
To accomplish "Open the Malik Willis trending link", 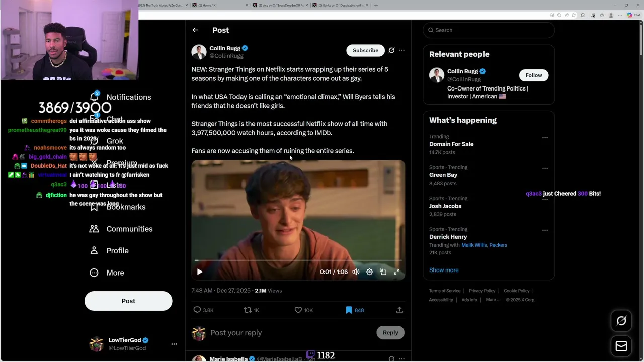I will 474,245.
